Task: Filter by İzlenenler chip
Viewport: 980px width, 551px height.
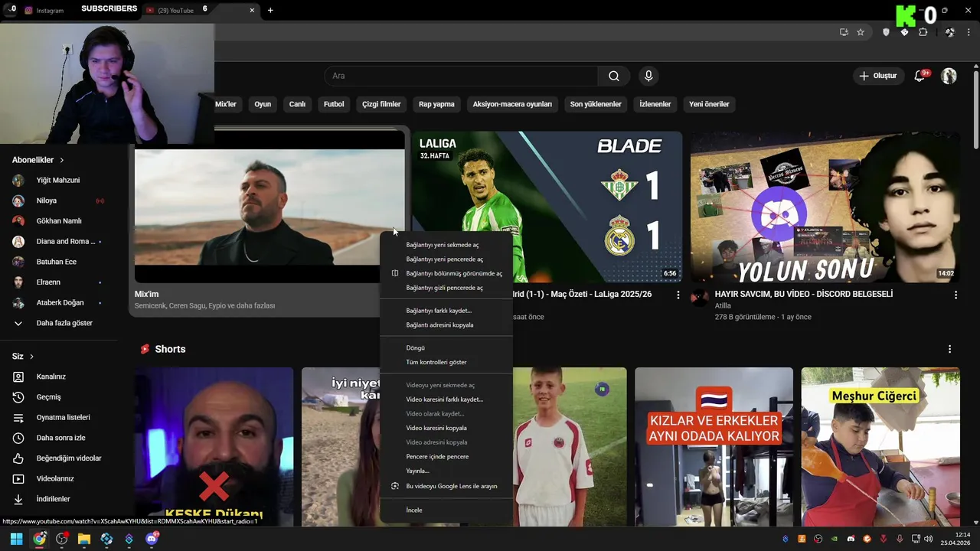Action: 655,104
